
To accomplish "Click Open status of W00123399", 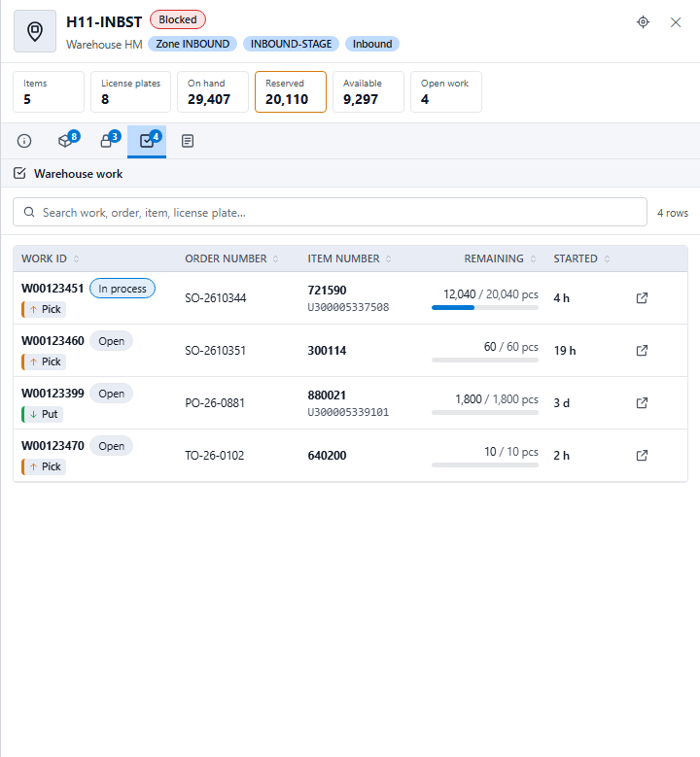I will pyautogui.click(x=111, y=394).
